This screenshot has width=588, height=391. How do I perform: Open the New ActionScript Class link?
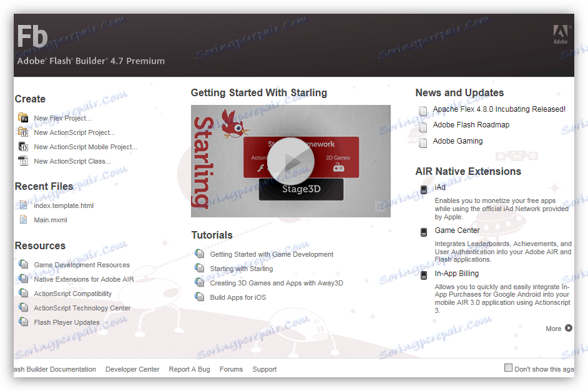point(72,161)
